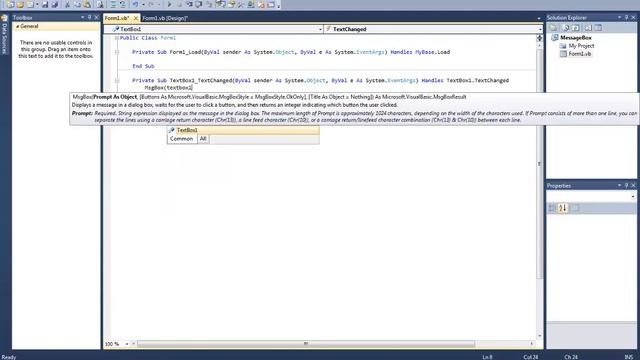This screenshot has height=360, width=640.
Task: Click the editor horizontal scrollbar thumb
Action: pos(306,344)
